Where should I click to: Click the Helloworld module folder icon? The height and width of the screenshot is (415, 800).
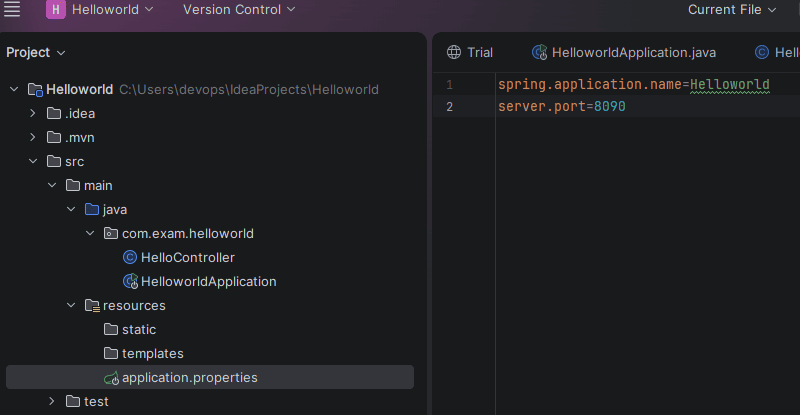point(35,90)
